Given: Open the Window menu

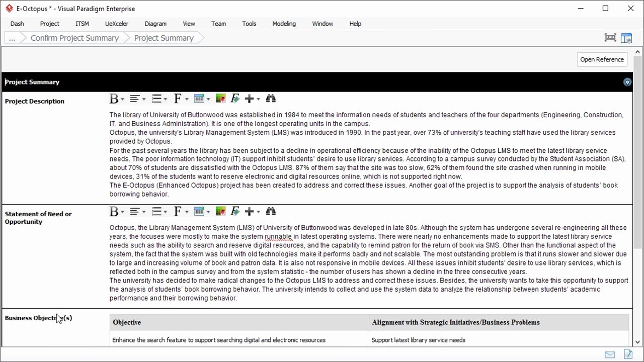Looking at the screenshot, I should (x=323, y=24).
